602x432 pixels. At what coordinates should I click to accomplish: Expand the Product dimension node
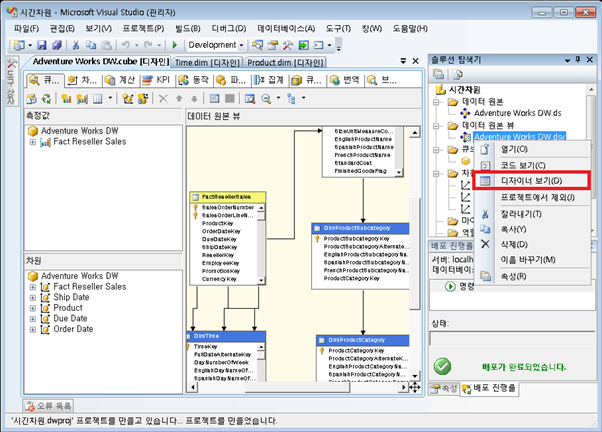pyautogui.click(x=33, y=308)
